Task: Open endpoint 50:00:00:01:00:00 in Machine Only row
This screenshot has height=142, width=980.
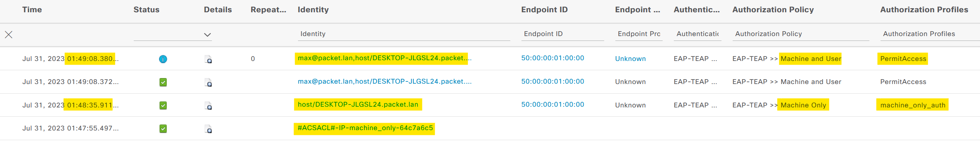Action: point(552,104)
